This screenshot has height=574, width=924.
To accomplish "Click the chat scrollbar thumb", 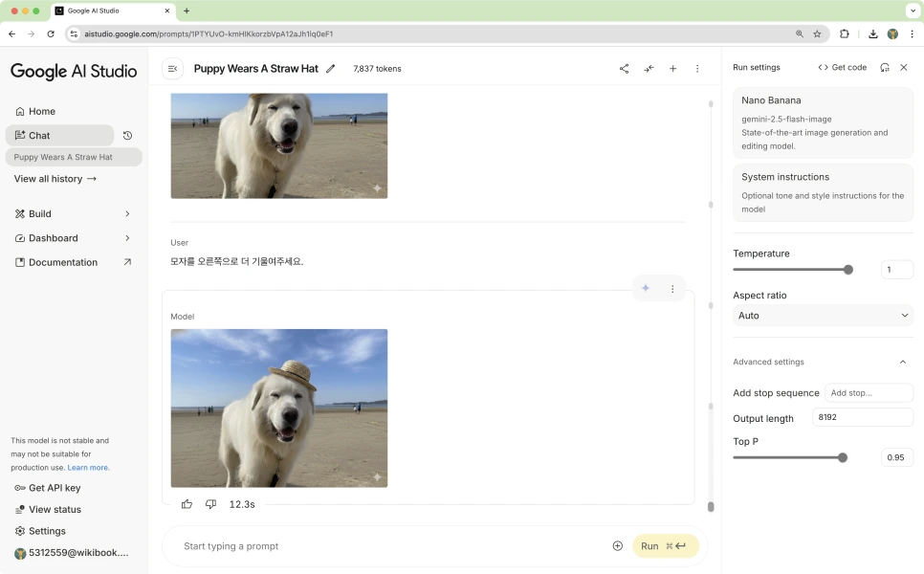I will [x=711, y=506].
